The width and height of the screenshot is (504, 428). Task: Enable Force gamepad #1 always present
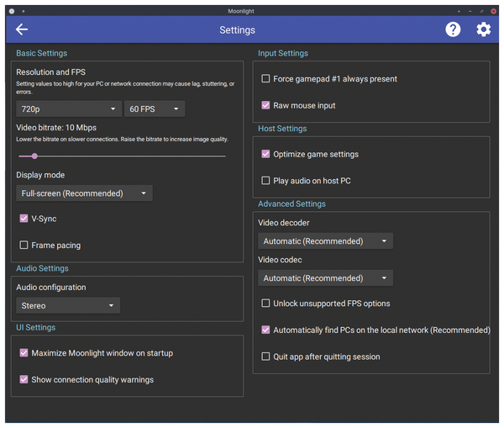265,78
